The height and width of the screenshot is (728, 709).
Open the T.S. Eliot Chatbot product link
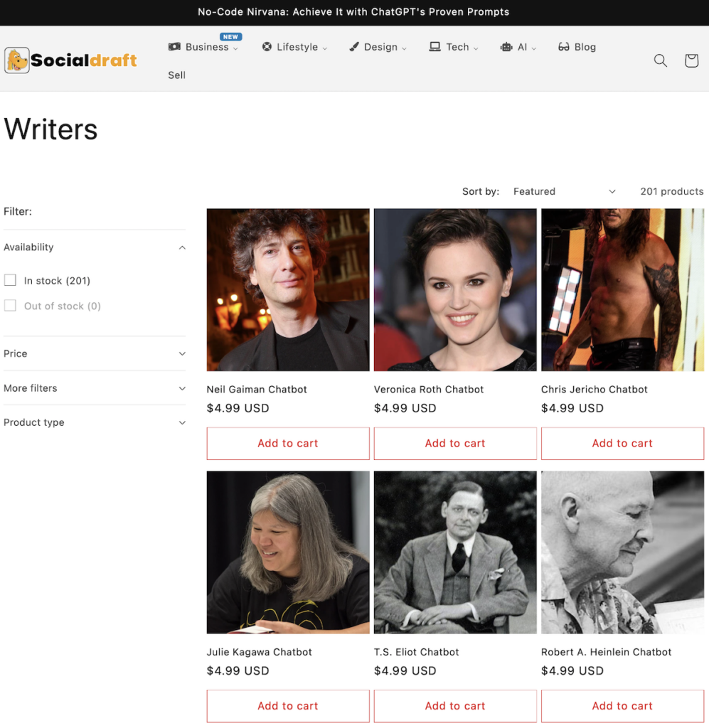pyautogui.click(x=416, y=652)
